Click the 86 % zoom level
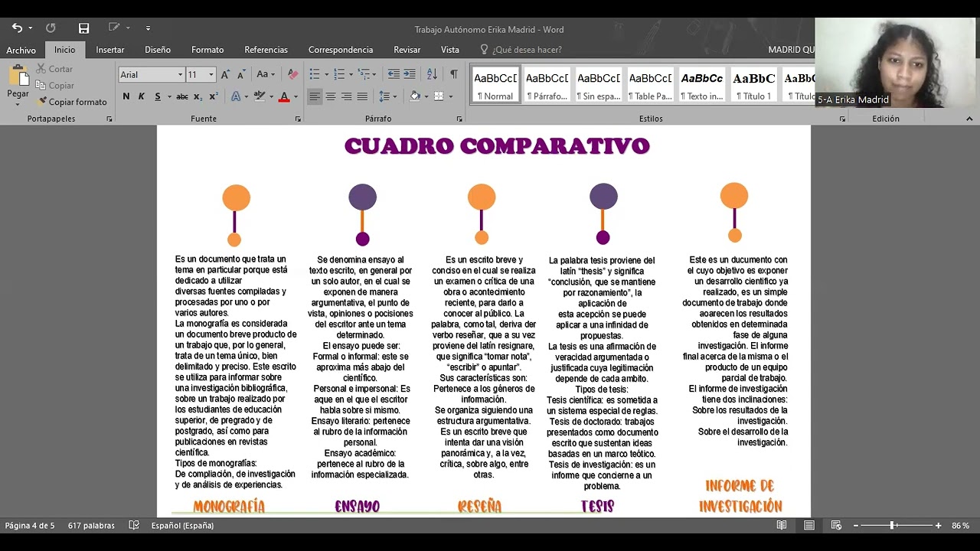Viewport: 980px width, 551px height. click(961, 526)
